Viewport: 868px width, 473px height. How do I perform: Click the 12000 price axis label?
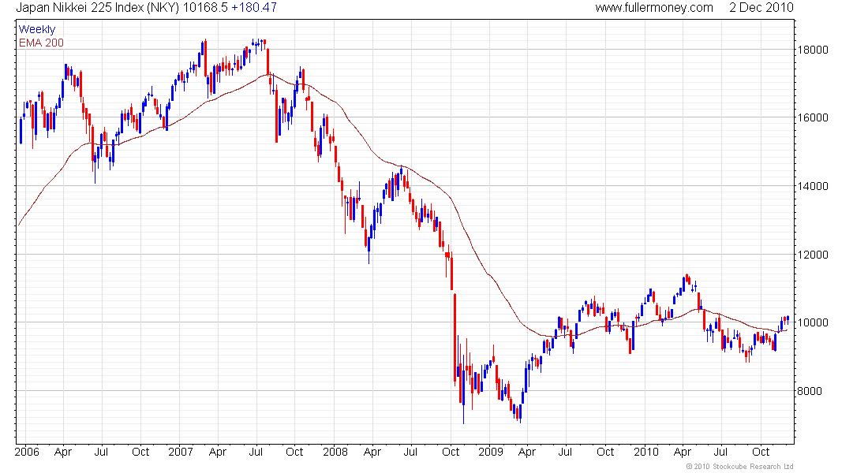click(x=813, y=255)
